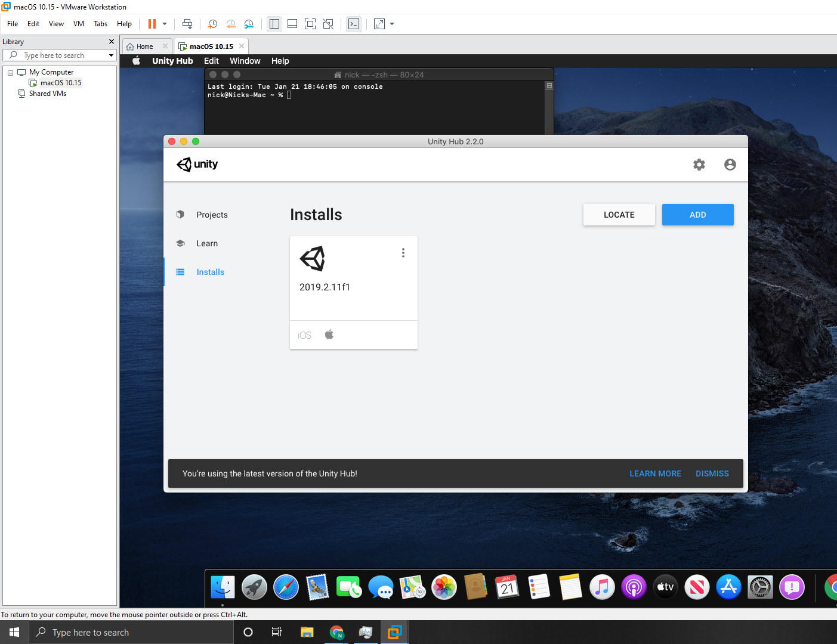Viewport: 837px width, 644px height.
Task: Open Calendar from the dock
Action: (x=507, y=587)
